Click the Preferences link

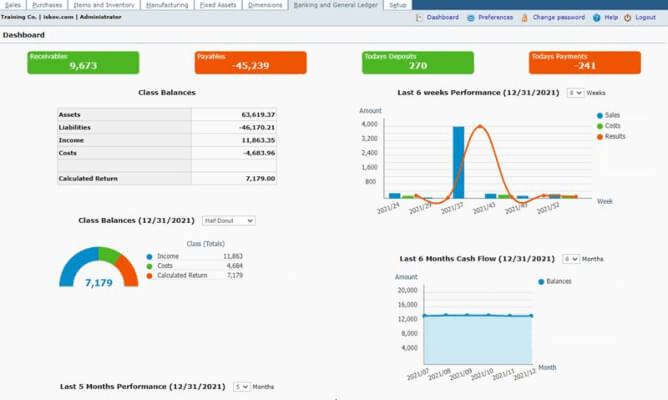[x=495, y=17]
